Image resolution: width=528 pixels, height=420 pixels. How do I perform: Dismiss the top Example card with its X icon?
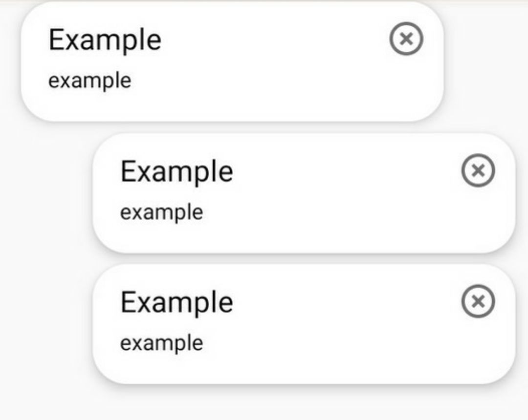pyautogui.click(x=406, y=39)
